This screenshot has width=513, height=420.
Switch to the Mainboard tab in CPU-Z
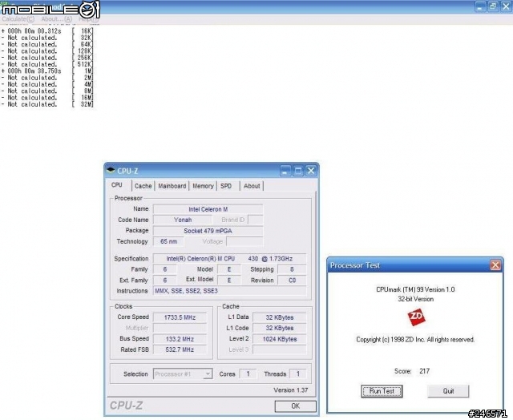(172, 186)
